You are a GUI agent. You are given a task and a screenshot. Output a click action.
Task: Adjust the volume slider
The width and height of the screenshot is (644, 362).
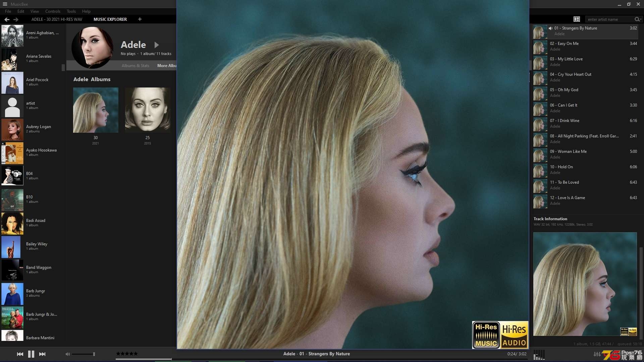click(84, 354)
